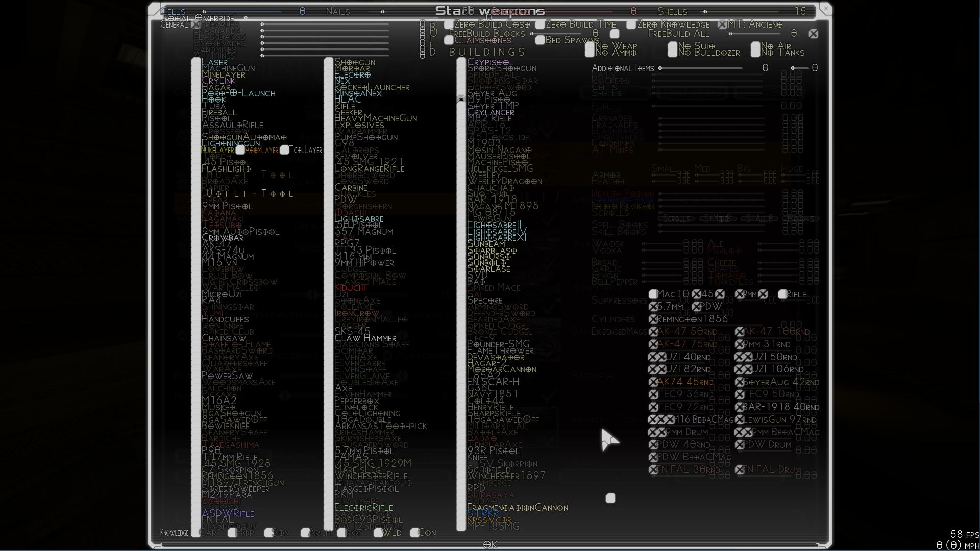Adjust the Additional Items slider
This screenshot has width=980, height=551.
pyautogui.click(x=701, y=68)
